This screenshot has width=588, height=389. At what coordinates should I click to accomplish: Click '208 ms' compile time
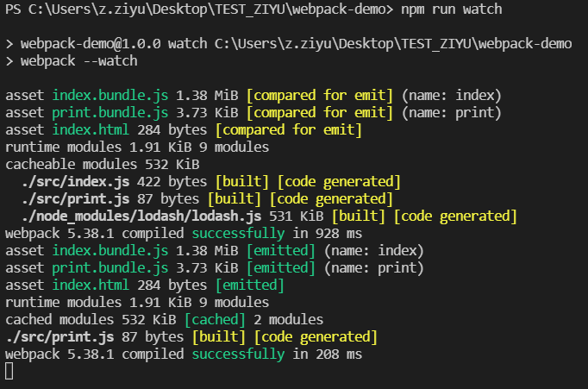[339, 354]
